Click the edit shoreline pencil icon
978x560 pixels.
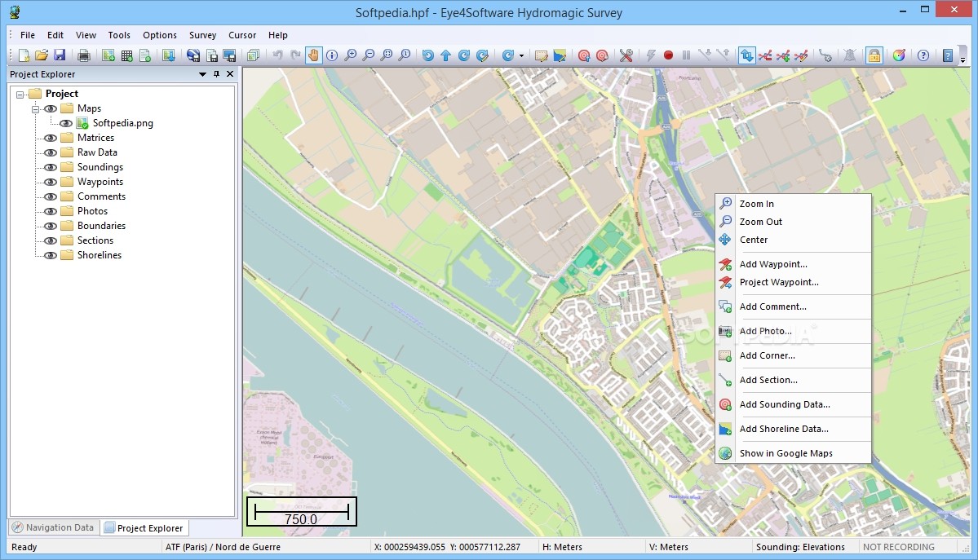tap(560, 55)
